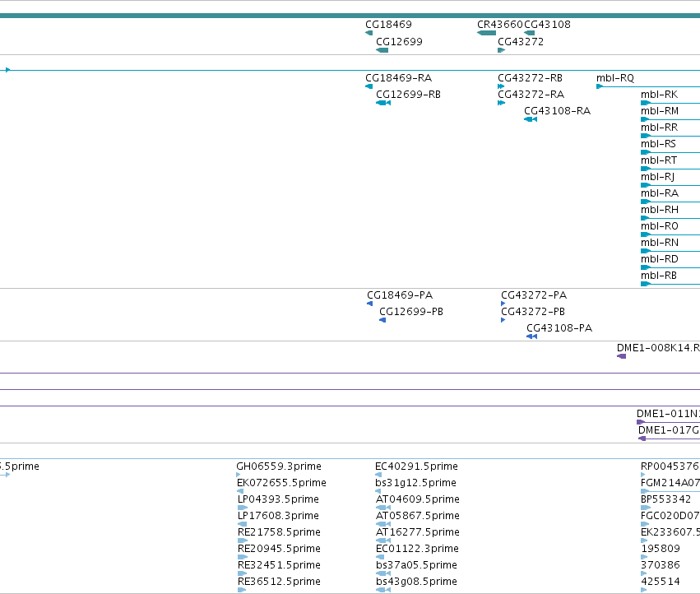Viewport: 700px width, 594px height.
Task: Click the CG43272-RB transcript label
Action: point(530,78)
